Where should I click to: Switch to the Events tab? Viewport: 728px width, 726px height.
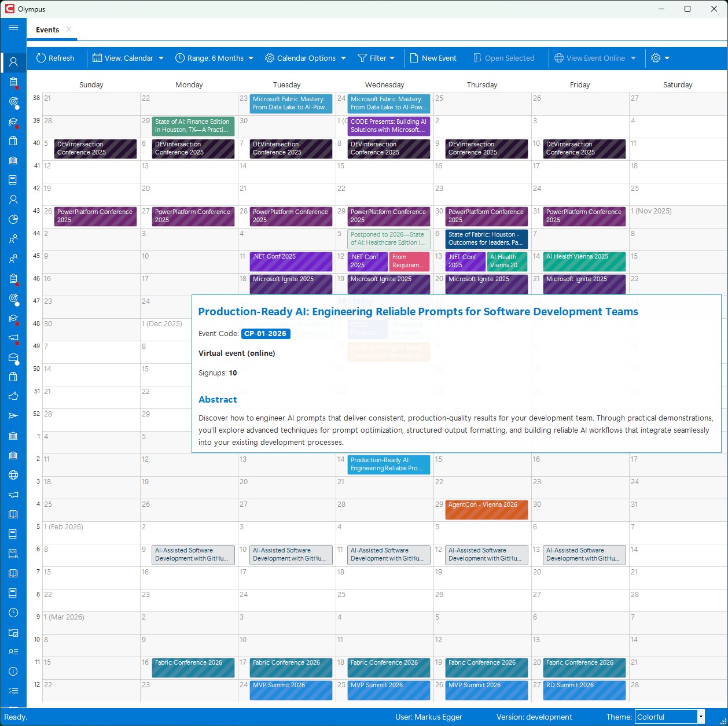[47, 30]
